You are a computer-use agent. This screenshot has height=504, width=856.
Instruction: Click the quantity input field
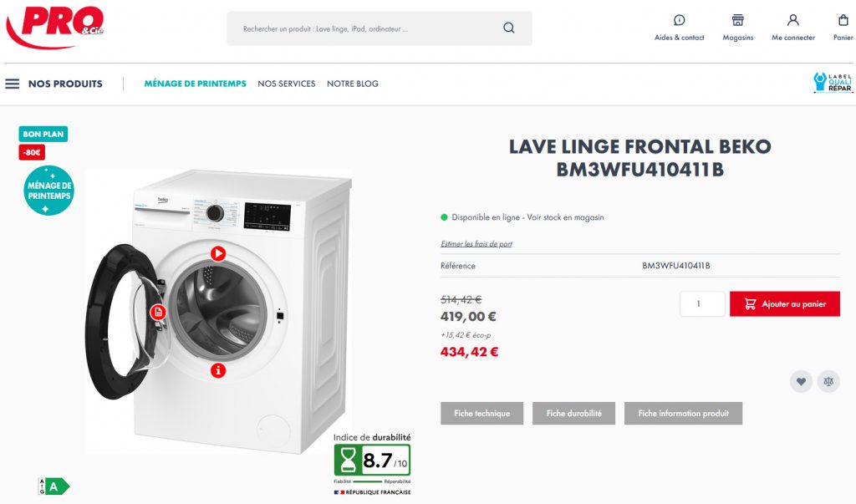pos(702,303)
